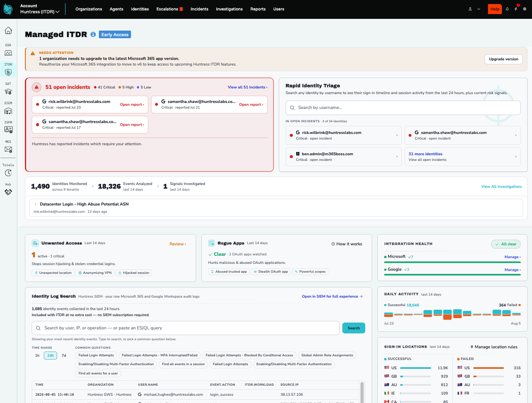
Task: Click the Google integration health bar
Action: pyautogui.click(x=452, y=275)
